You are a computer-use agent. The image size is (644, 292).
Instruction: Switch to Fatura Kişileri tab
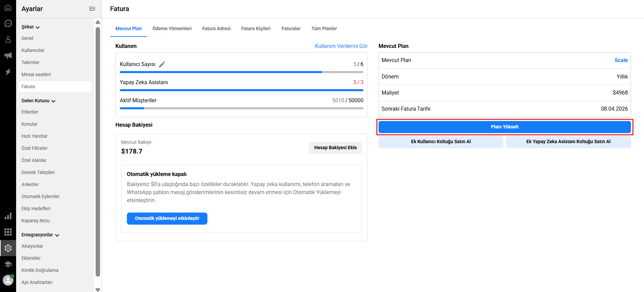click(256, 28)
